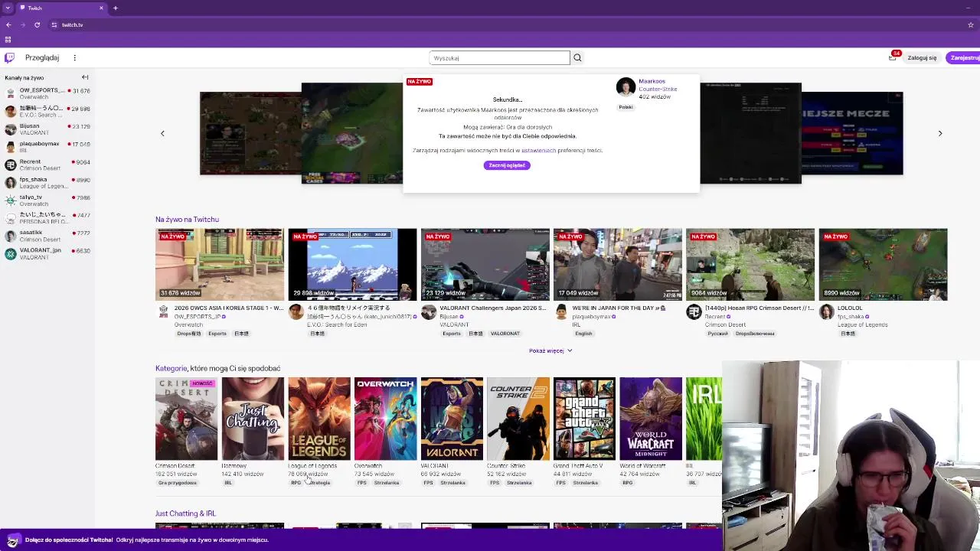Expand Pokaż więcej live streams

pyautogui.click(x=550, y=350)
